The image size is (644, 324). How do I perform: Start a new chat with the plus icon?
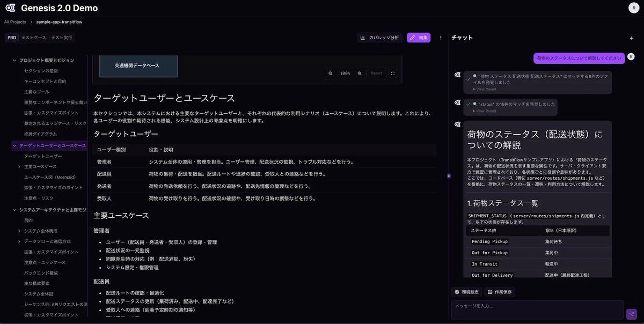632,38
